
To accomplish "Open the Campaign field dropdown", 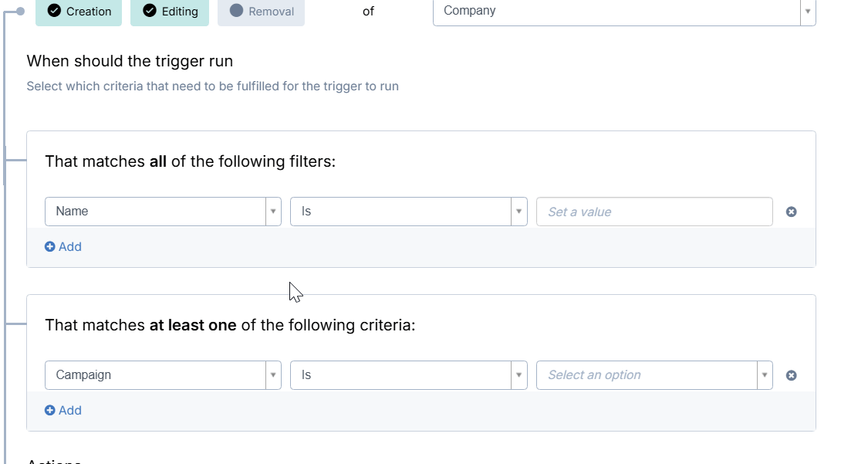I will [163, 375].
